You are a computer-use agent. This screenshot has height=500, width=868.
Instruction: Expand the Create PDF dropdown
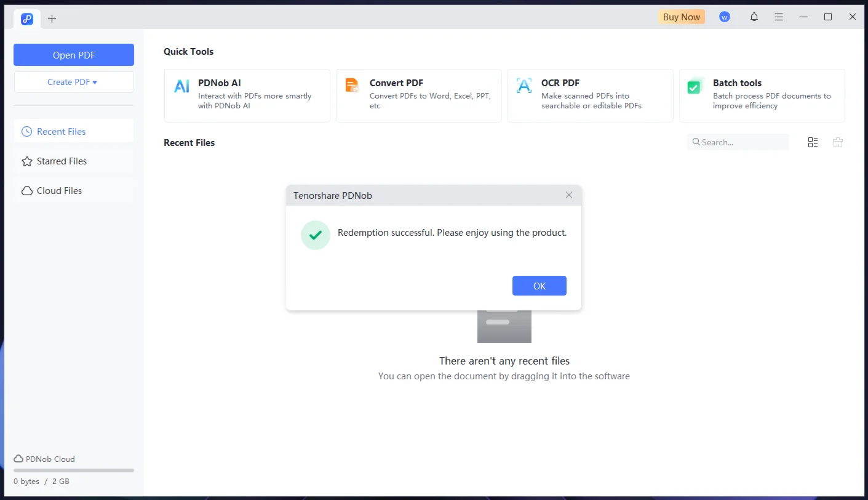[74, 82]
